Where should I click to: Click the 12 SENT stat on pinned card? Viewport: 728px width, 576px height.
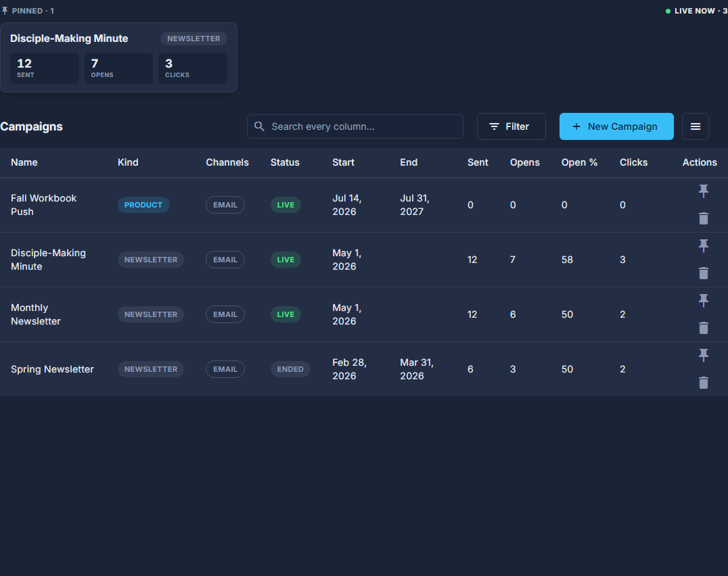45,68
